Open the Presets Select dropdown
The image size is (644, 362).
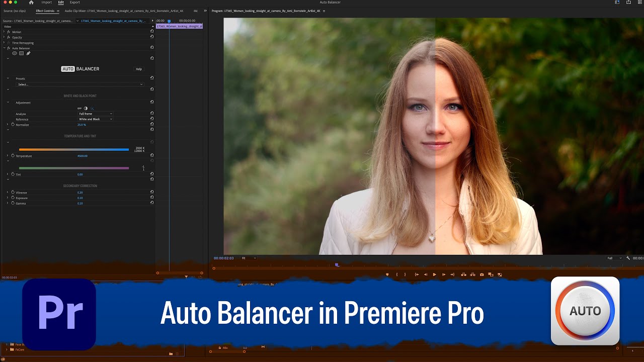point(79,84)
